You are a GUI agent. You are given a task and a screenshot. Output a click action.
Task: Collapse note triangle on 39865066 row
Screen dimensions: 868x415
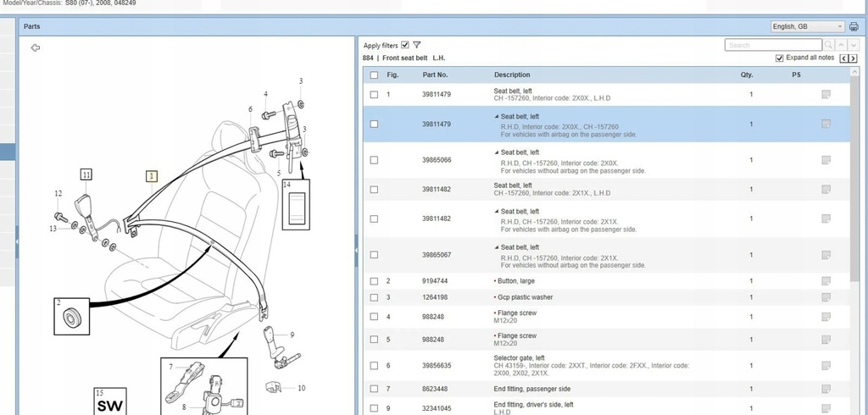[x=497, y=152]
